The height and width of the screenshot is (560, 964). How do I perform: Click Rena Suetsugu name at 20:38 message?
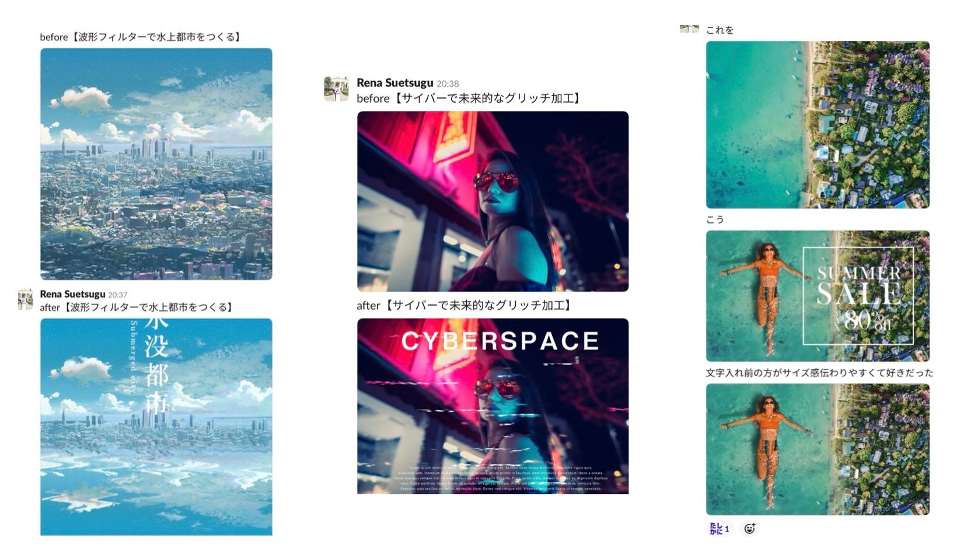click(395, 83)
